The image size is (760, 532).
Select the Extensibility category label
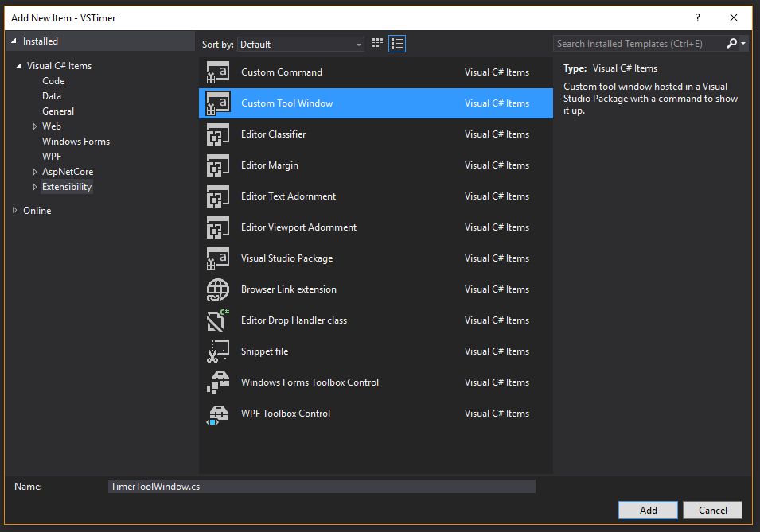pos(67,187)
